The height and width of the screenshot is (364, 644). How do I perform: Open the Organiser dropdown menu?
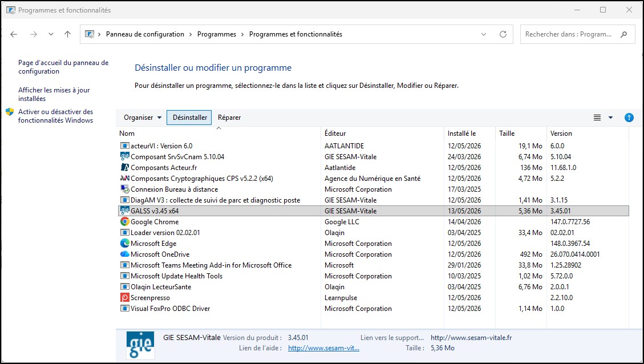143,118
